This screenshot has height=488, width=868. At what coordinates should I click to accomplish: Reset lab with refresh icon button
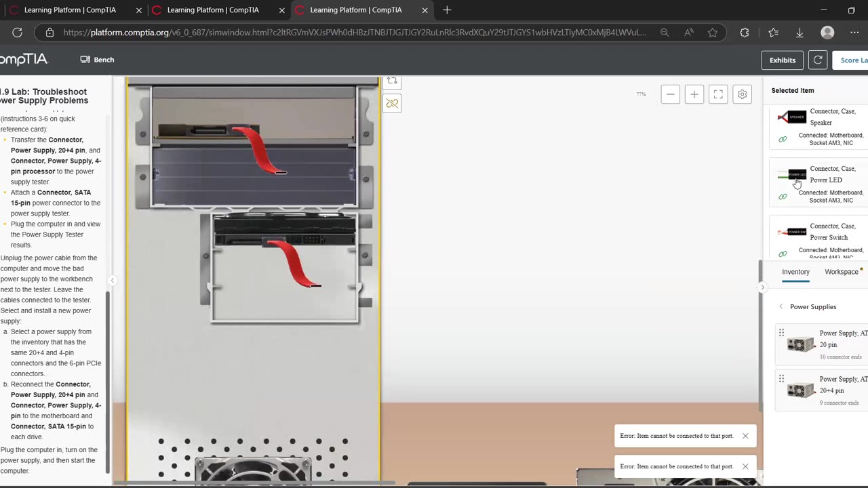pos(818,60)
